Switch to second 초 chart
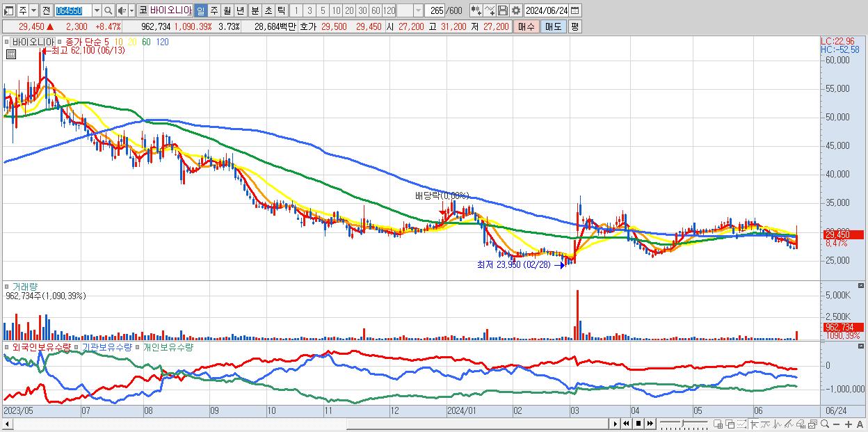868x432 pixels. coord(268,11)
